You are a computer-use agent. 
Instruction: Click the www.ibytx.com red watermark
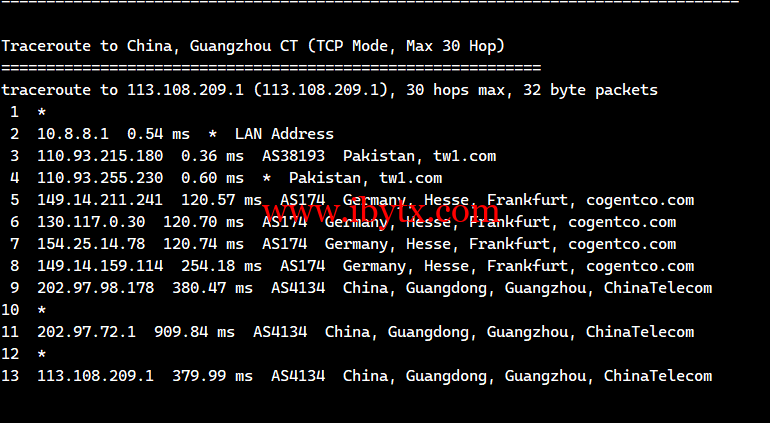[x=381, y=212]
